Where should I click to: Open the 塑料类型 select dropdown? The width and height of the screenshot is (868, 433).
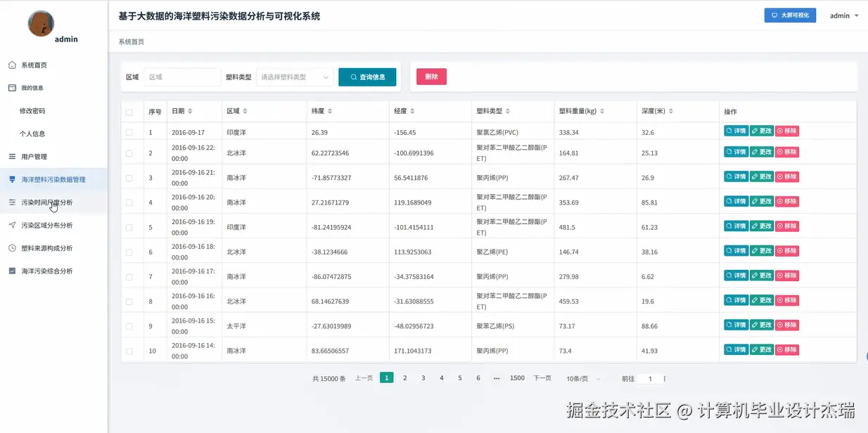tap(295, 77)
